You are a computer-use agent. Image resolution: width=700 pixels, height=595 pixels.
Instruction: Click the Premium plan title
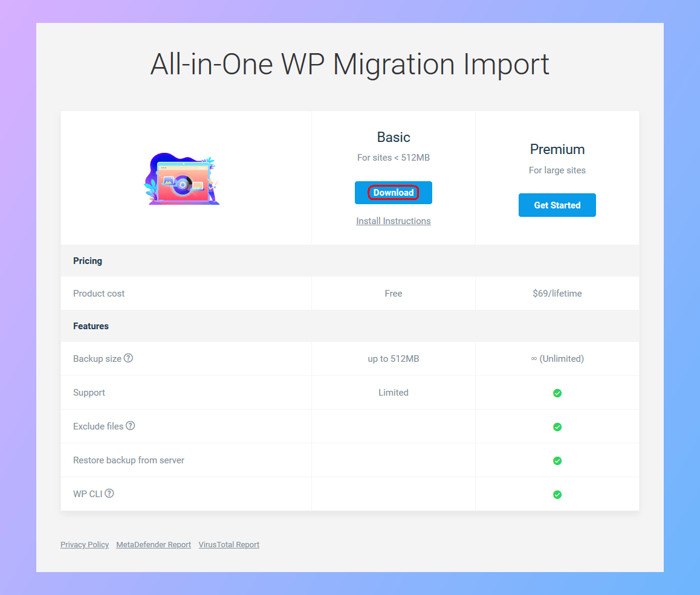[557, 149]
